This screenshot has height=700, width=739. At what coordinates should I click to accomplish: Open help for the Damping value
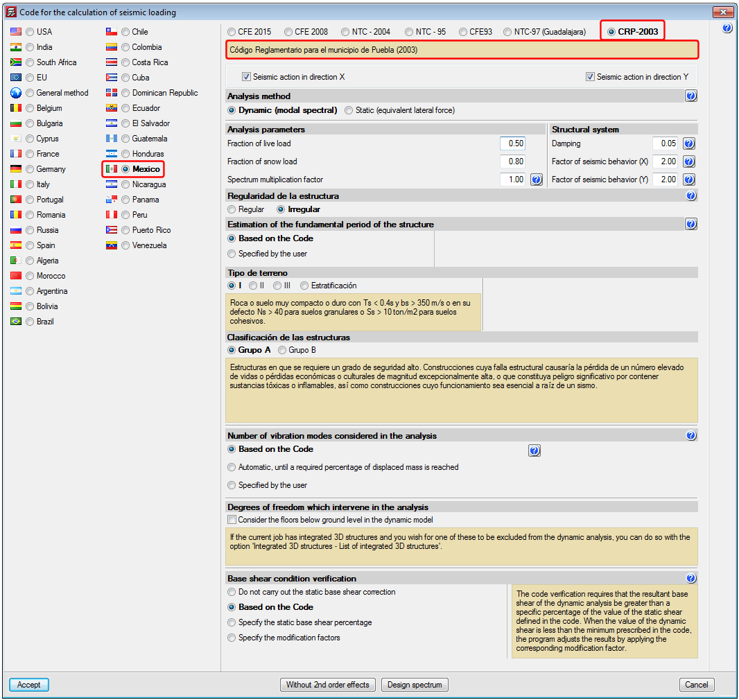click(688, 143)
